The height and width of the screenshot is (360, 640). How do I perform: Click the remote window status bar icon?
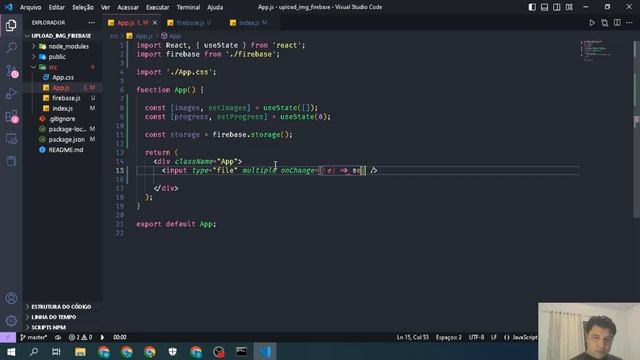click(8, 337)
